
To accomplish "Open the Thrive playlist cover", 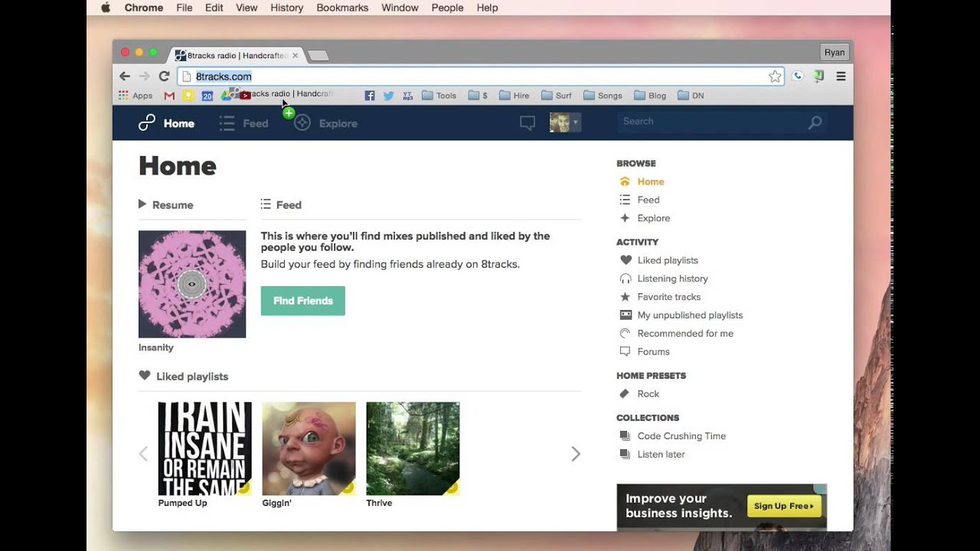I will pos(413,448).
